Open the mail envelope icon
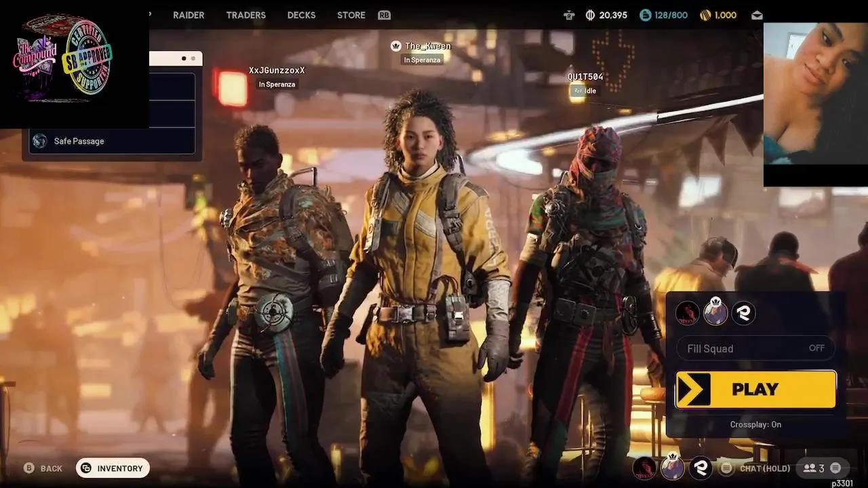The width and height of the screenshot is (868, 488). [x=757, y=15]
